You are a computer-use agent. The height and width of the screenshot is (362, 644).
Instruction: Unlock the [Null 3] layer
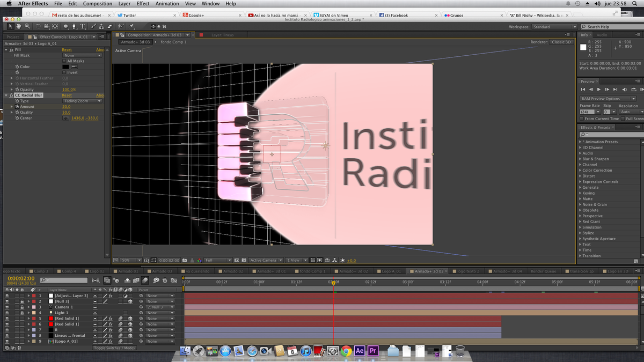(x=22, y=301)
